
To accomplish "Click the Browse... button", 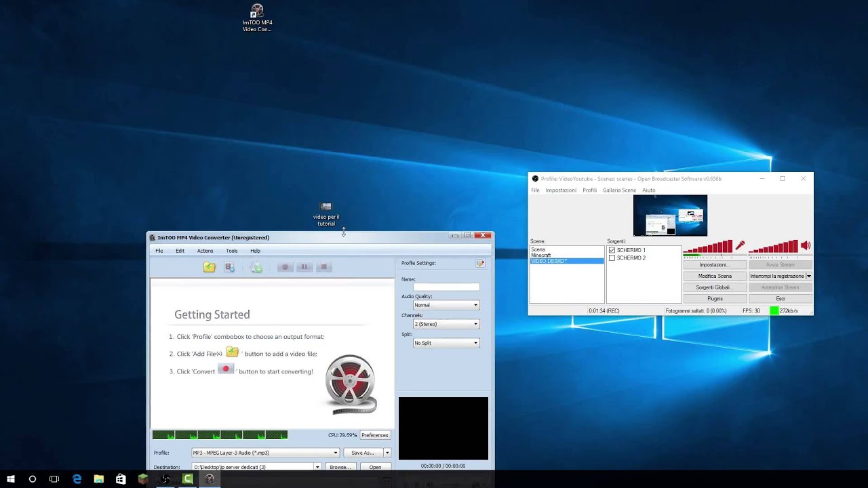I will [x=340, y=467].
